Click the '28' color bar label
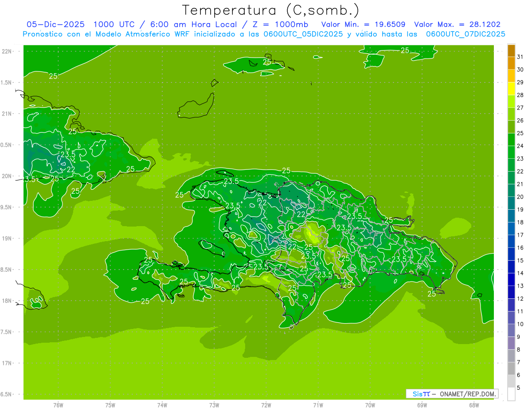The image size is (532, 411). pyautogui.click(x=520, y=95)
